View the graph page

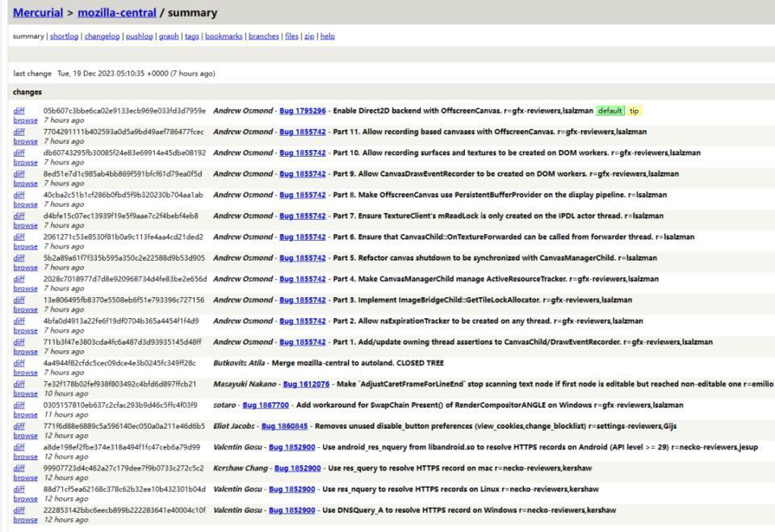[169, 36]
